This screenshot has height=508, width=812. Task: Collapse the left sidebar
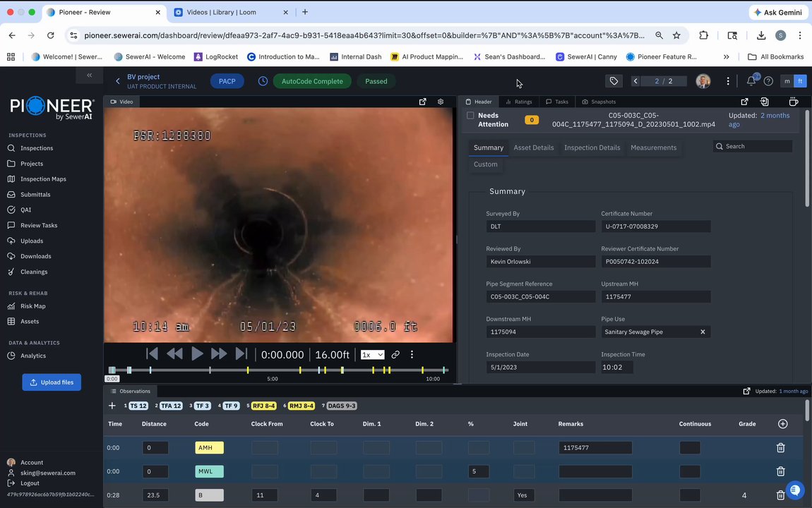coord(90,75)
